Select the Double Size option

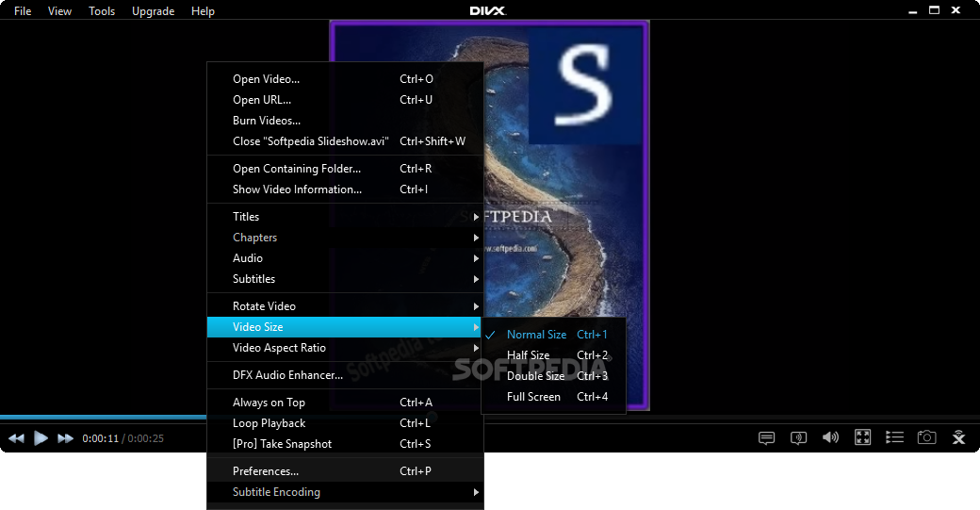(x=554, y=375)
